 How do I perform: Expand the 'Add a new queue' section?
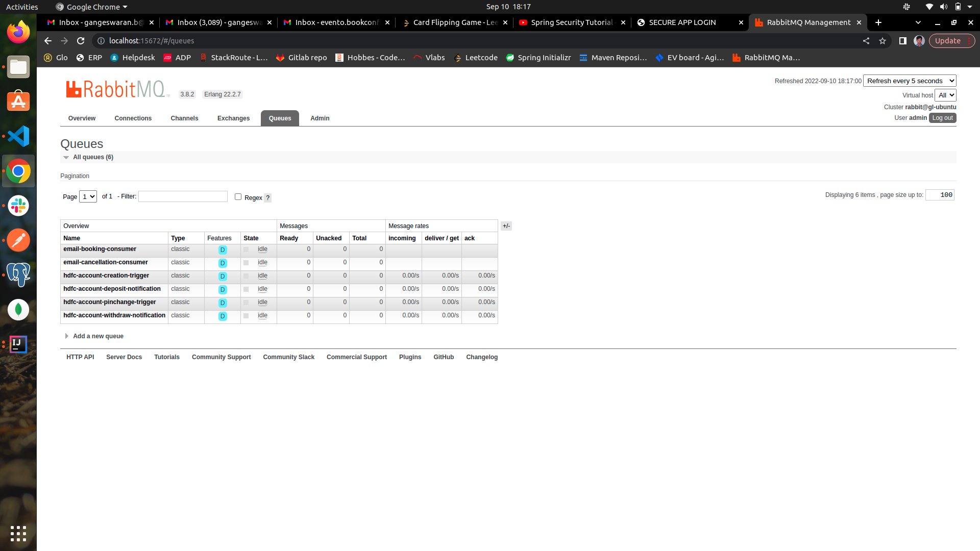98,336
